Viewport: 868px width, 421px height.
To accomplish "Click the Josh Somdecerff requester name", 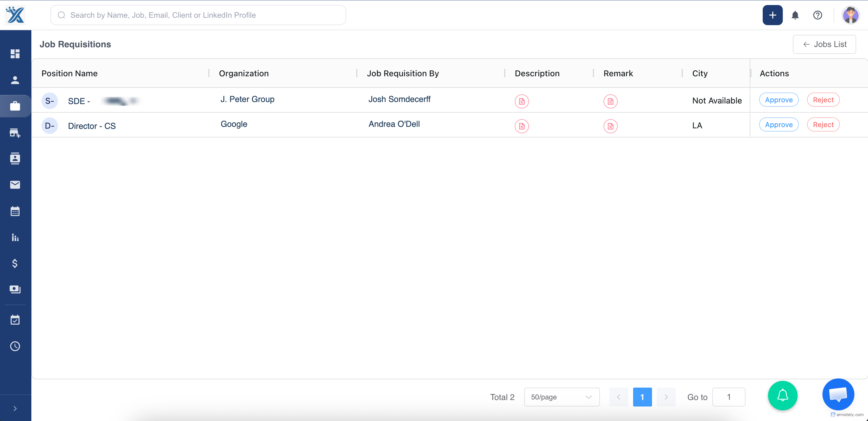I will [399, 99].
